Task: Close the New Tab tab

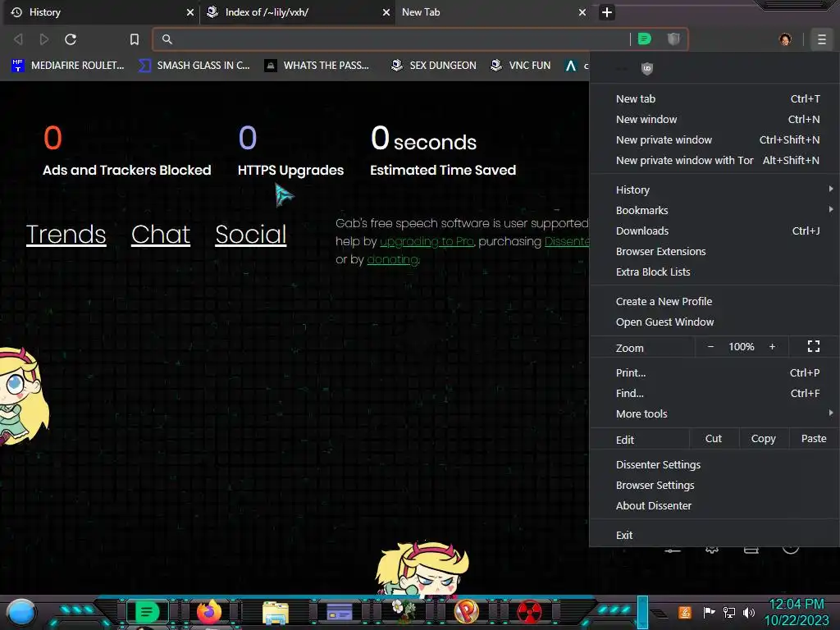Action: tap(582, 11)
